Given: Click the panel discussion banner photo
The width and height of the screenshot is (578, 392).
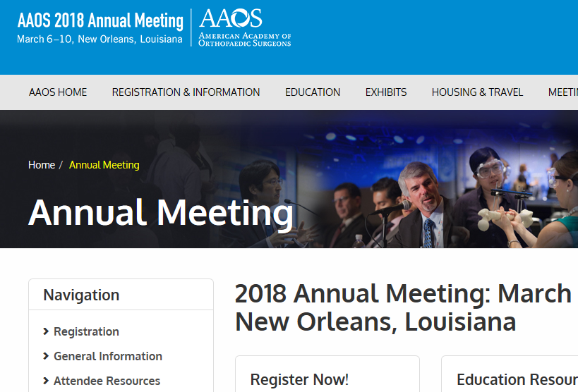Looking at the screenshot, I should (423, 197).
